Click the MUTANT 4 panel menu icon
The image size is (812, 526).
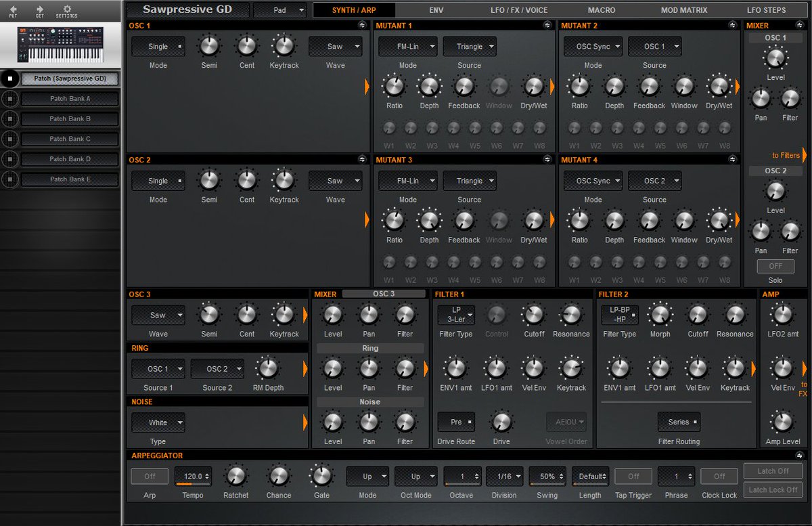733,159
